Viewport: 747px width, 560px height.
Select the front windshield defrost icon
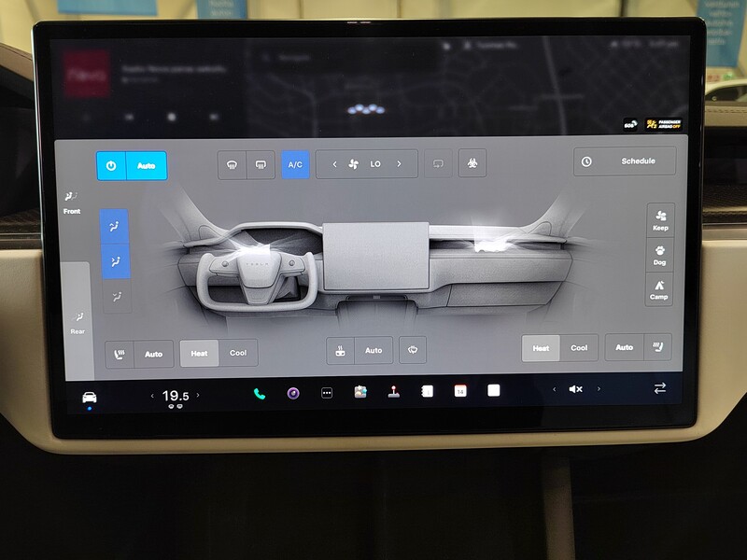[232, 162]
